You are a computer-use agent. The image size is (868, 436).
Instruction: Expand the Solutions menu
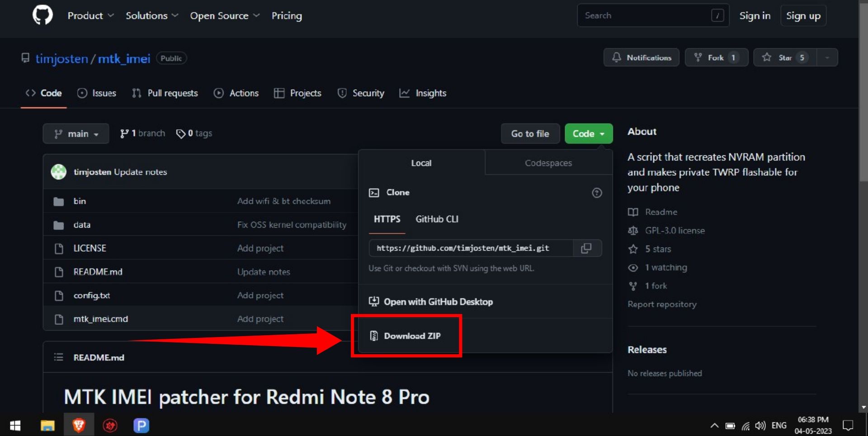152,16
